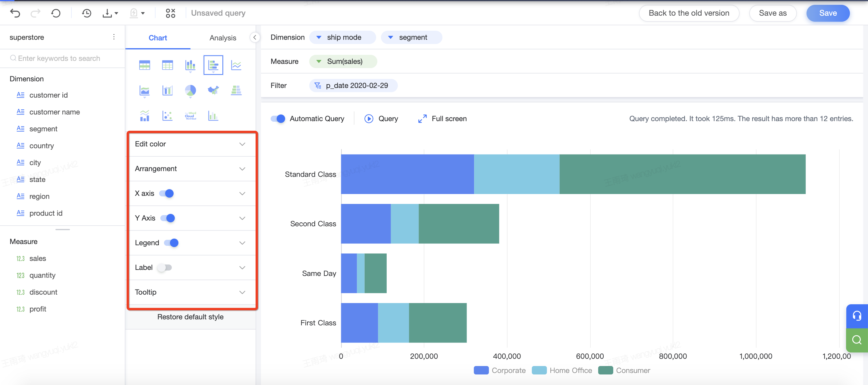Viewport: 868px width, 385px height.
Task: Select the funnel pyramid chart type
Action: (x=236, y=90)
